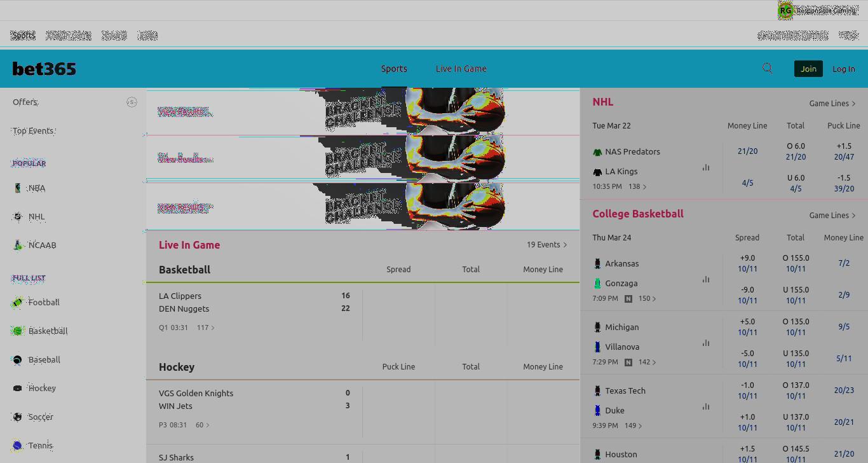Select Over 155.0 total
The image size is (868, 463).
coord(796,263)
